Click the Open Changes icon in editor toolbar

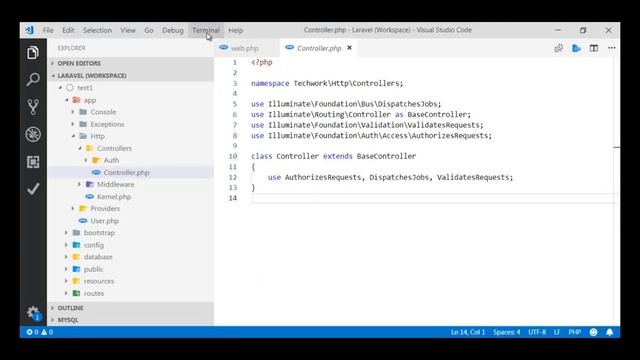pos(559,48)
